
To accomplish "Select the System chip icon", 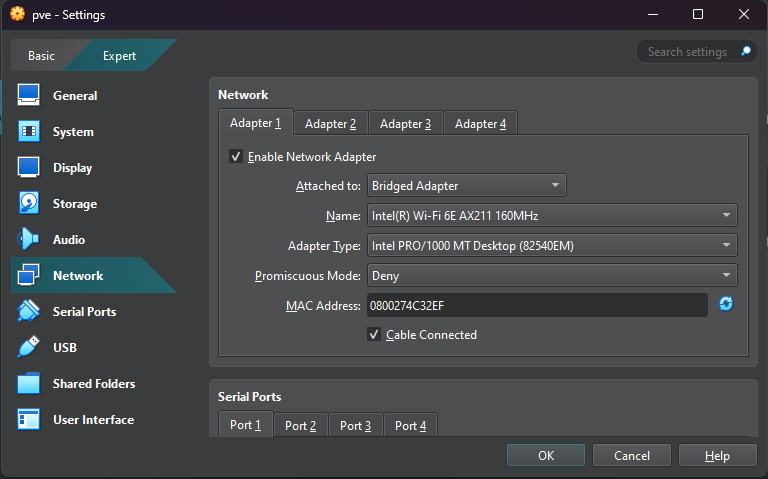I will tap(28, 132).
